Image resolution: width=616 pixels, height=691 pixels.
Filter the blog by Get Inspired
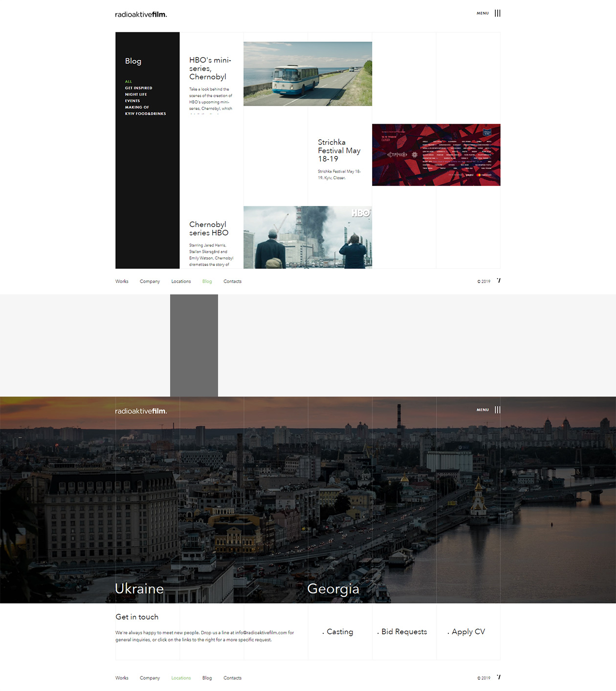138,88
